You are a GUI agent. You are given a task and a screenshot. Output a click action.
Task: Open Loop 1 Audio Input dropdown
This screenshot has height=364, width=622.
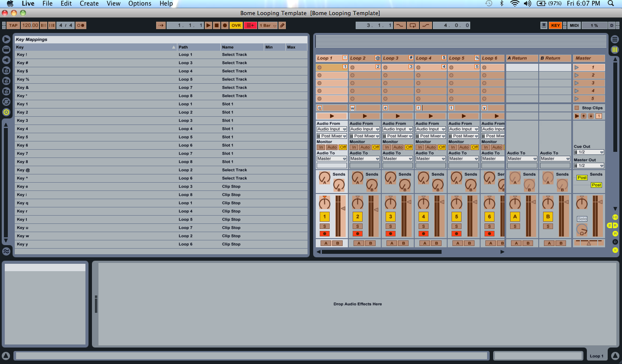coord(331,129)
